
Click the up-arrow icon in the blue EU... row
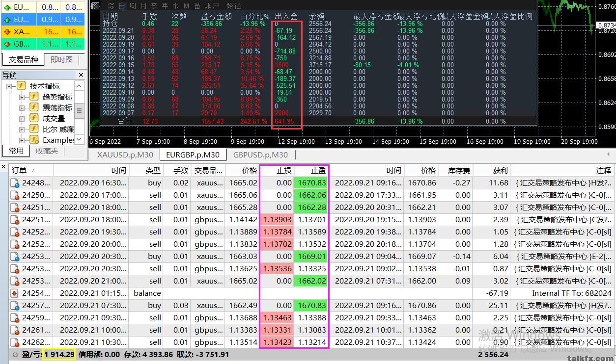click(7, 20)
